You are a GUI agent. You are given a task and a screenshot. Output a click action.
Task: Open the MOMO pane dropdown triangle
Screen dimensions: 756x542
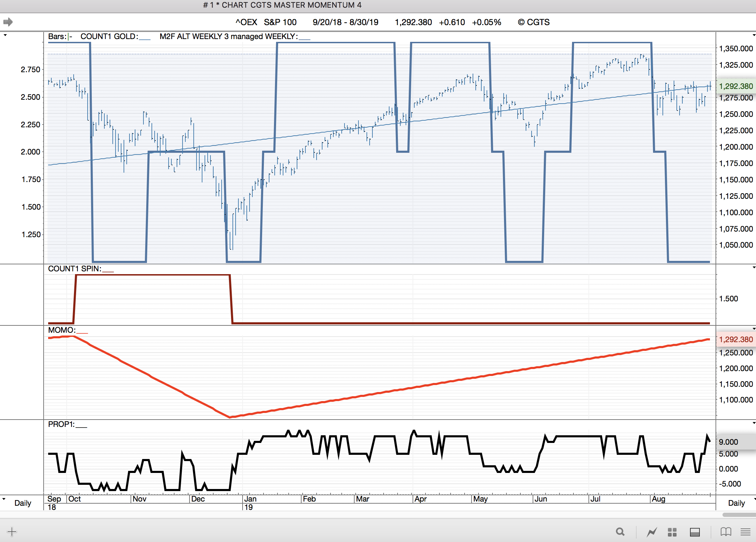tap(754, 329)
